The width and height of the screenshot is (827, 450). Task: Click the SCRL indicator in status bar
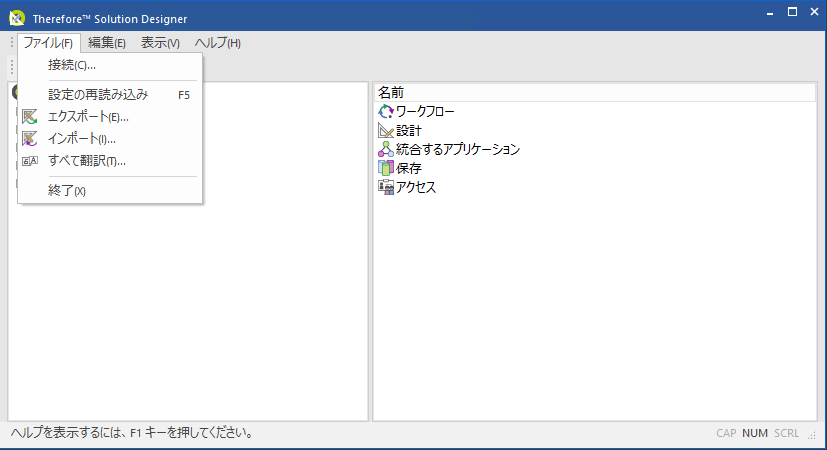point(786,433)
